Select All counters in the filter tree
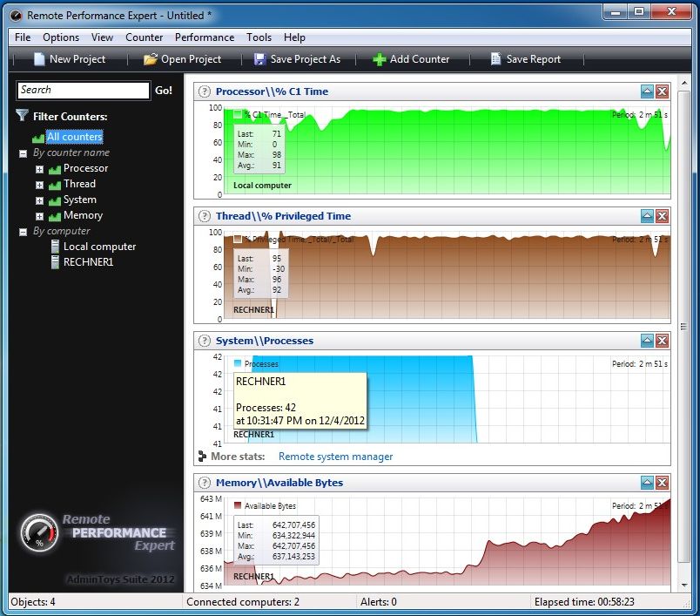The width and height of the screenshot is (700, 616). tap(75, 137)
